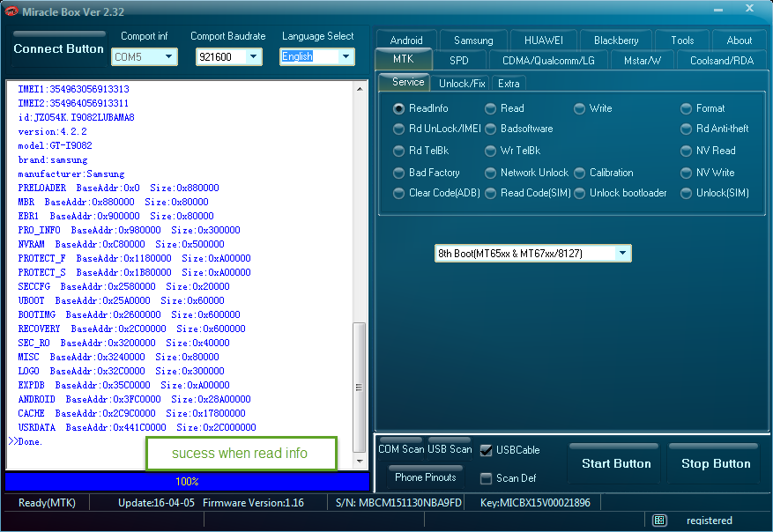The image size is (773, 532).
Task: Open the About tab
Action: 739,40
